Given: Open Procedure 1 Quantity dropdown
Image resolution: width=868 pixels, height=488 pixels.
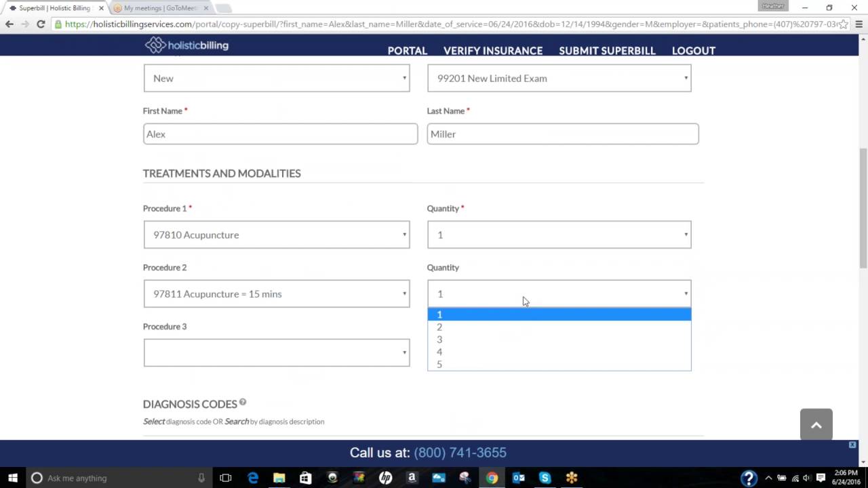Looking at the screenshot, I should (559, 235).
